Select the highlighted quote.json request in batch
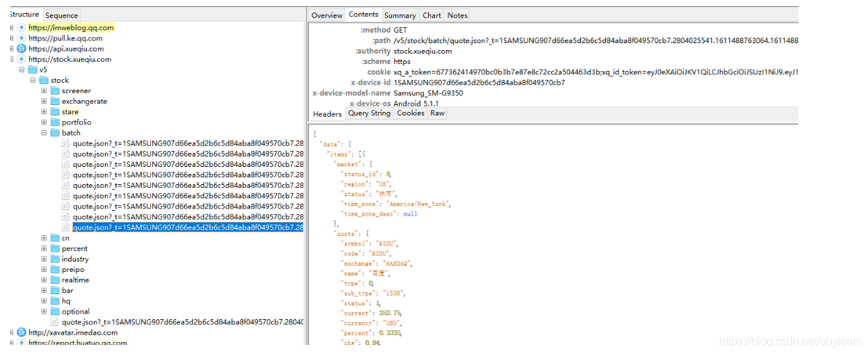The height and width of the screenshot is (354, 868). pos(188,227)
